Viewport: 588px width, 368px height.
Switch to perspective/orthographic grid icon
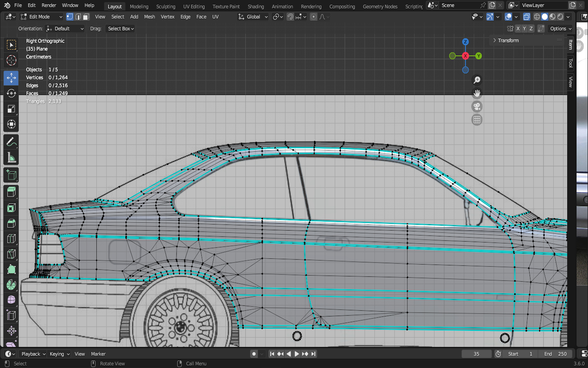[x=477, y=120]
